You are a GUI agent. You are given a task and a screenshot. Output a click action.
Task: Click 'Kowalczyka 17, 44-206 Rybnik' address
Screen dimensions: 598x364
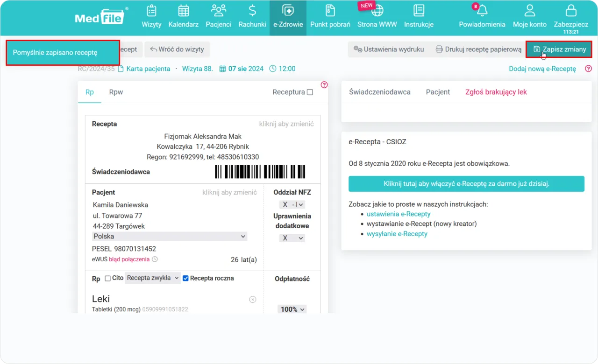pos(203,147)
